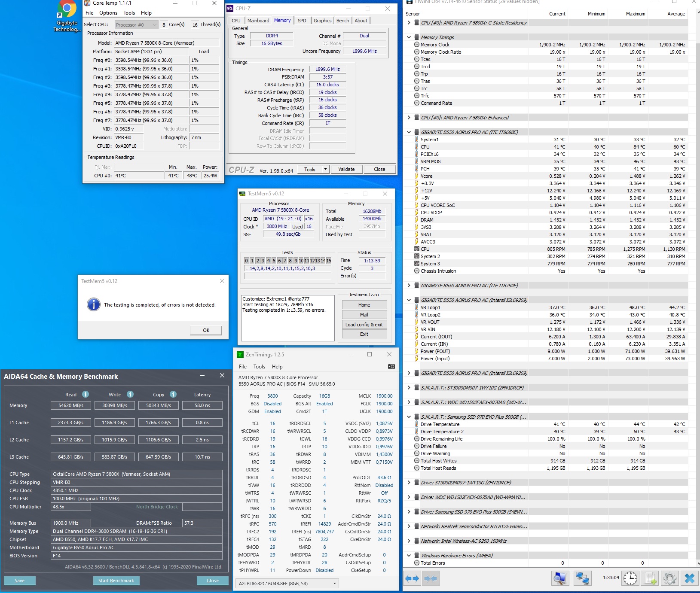Click Load config & exit in TestMem5
This screenshot has height=593, width=700.
click(364, 325)
